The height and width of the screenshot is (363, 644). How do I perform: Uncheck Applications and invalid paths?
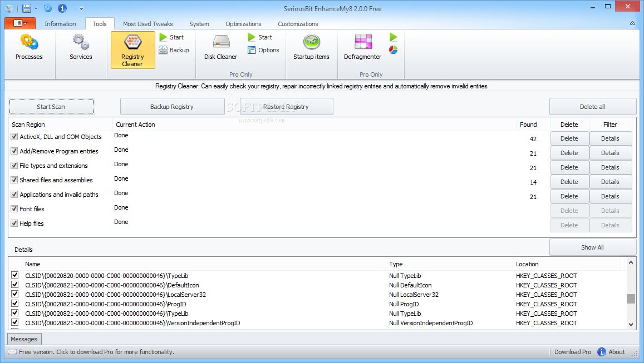click(14, 194)
